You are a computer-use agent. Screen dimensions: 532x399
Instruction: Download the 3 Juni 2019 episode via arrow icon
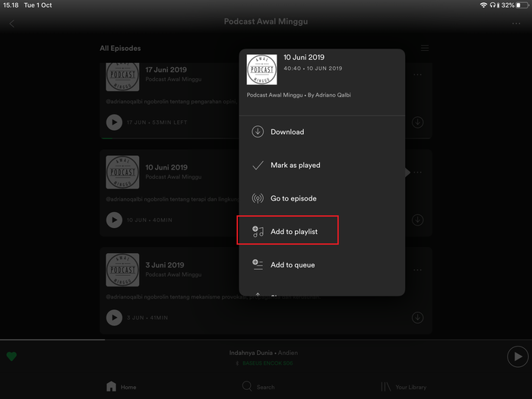tap(417, 318)
